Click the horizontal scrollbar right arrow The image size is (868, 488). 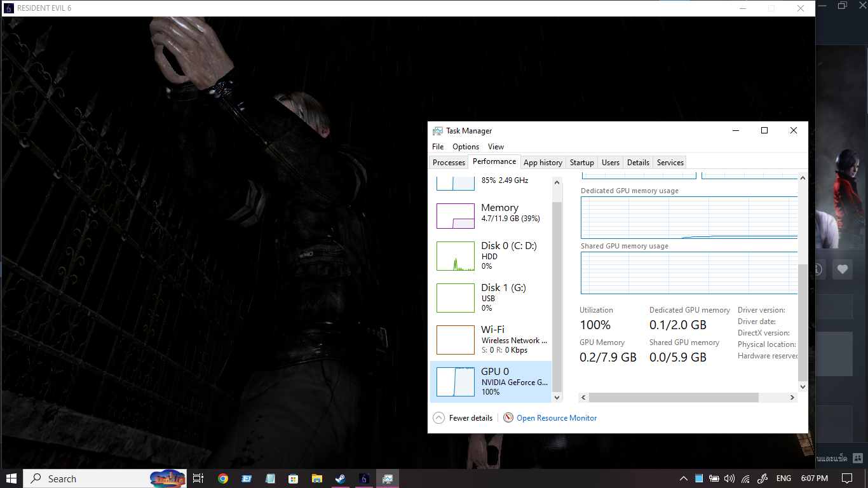792,397
